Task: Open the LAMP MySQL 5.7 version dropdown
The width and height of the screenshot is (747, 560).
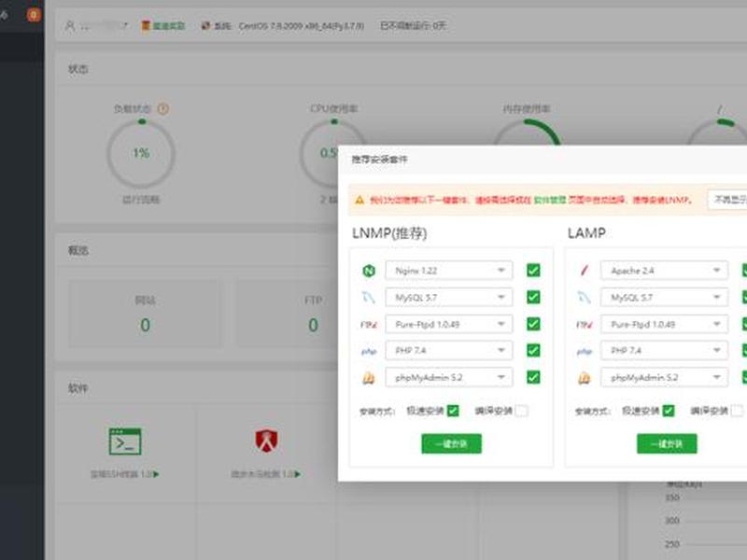Action: pos(664,298)
